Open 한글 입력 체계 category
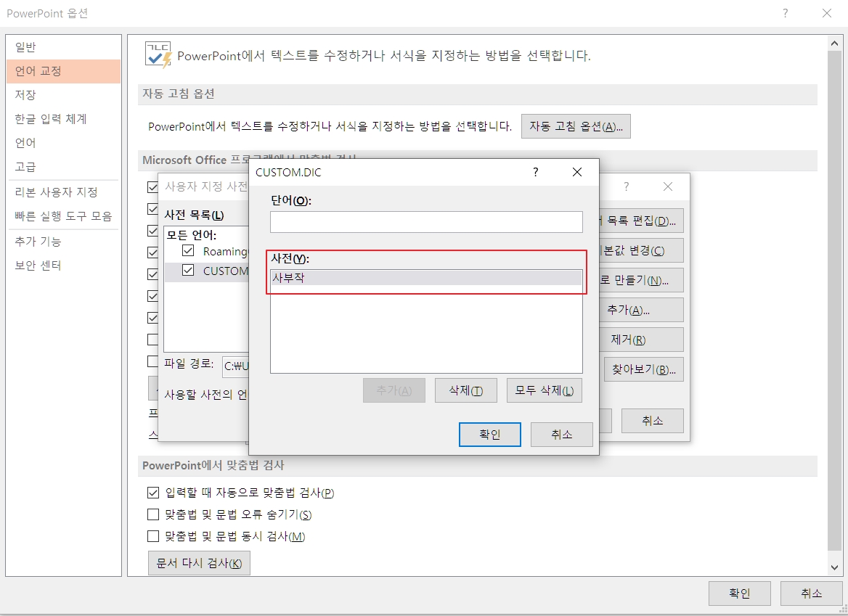The height and width of the screenshot is (616, 848). click(63, 119)
